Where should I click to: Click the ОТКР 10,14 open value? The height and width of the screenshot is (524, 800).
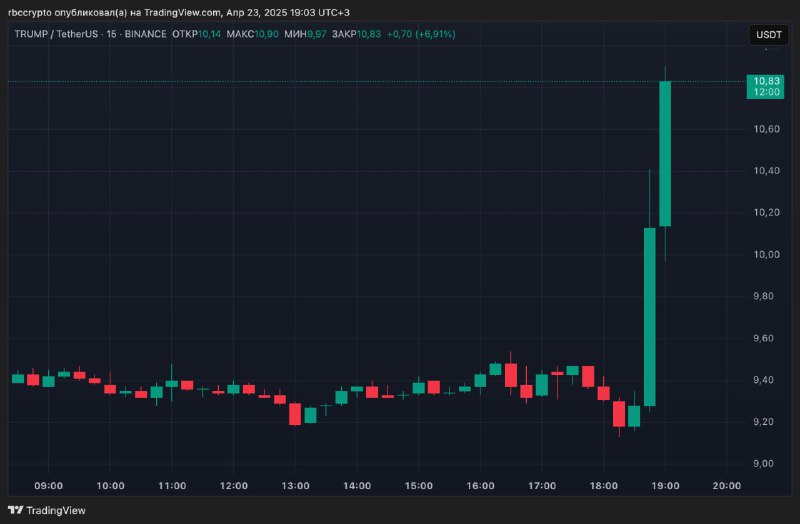click(196, 34)
